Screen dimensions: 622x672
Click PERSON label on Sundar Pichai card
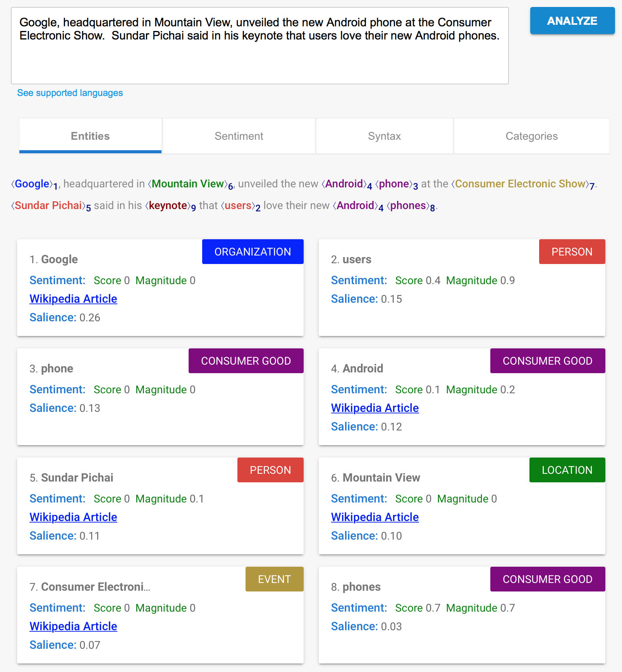click(x=270, y=470)
